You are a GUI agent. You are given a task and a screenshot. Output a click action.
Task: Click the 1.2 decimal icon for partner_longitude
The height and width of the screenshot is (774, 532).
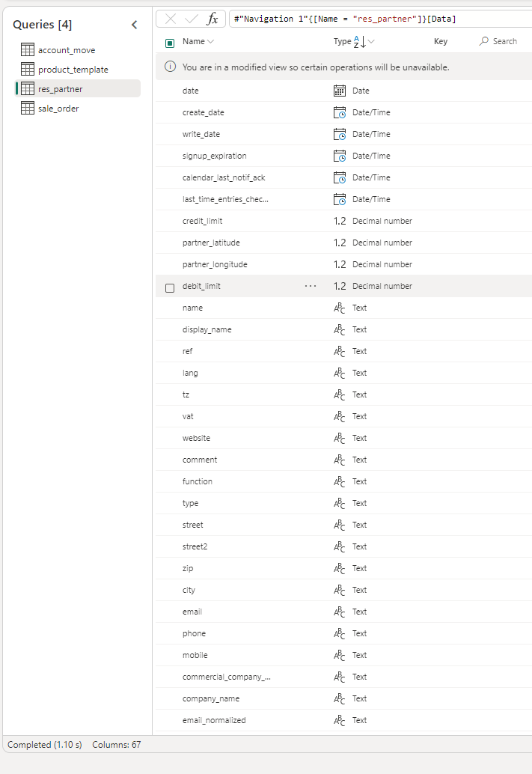[340, 264]
